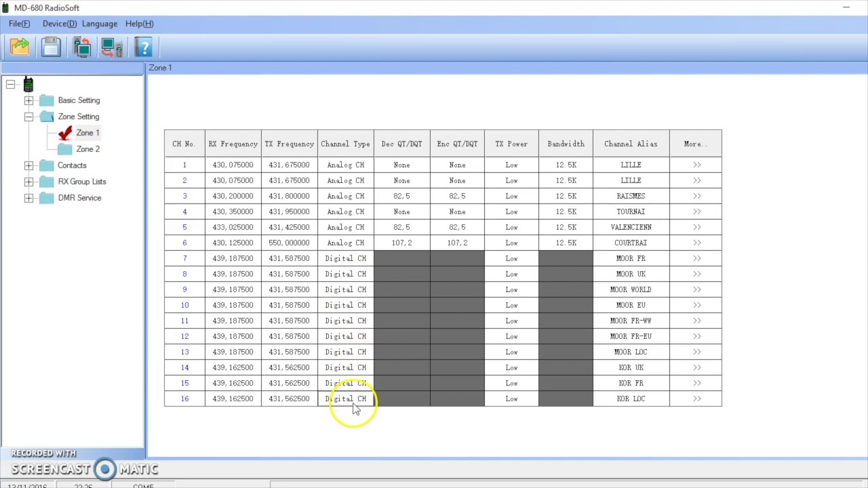This screenshot has height=488, width=868.
Task: Click the Read from radio toolbar icon
Action: (x=82, y=47)
